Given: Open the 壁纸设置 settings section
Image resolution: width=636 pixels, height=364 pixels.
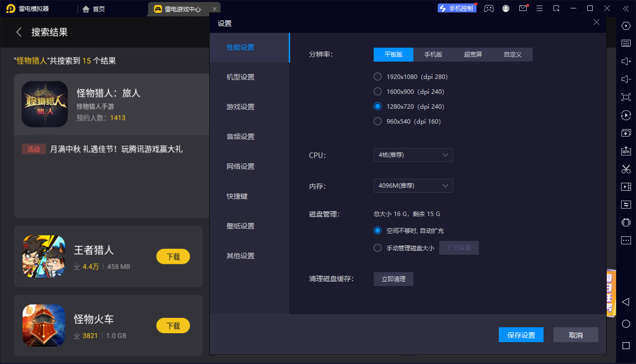Looking at the screenshot, I should (249, 226).
